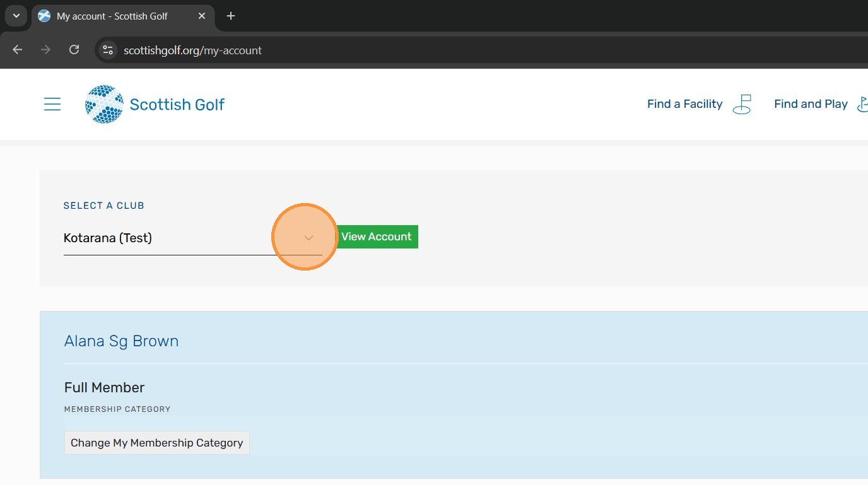868x485 pixels.
Task: Expand the Select a Club dropdown chevron
Action: tap(308, 238)
